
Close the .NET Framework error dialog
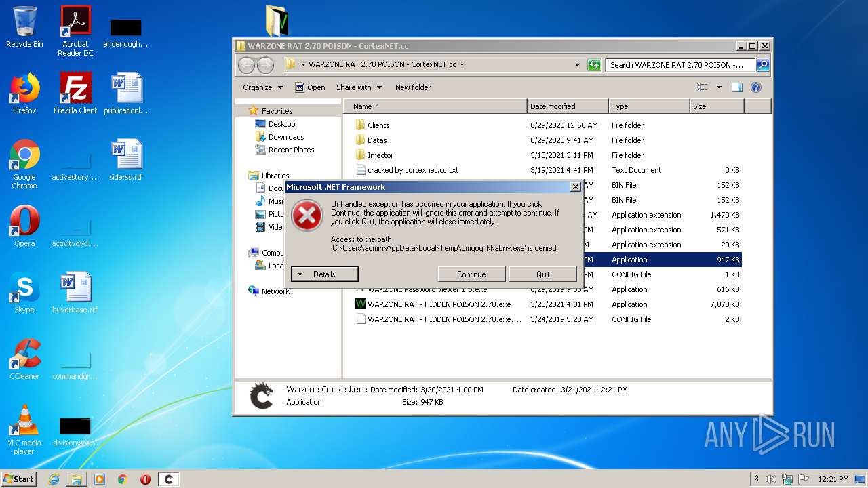pos(575,187)
